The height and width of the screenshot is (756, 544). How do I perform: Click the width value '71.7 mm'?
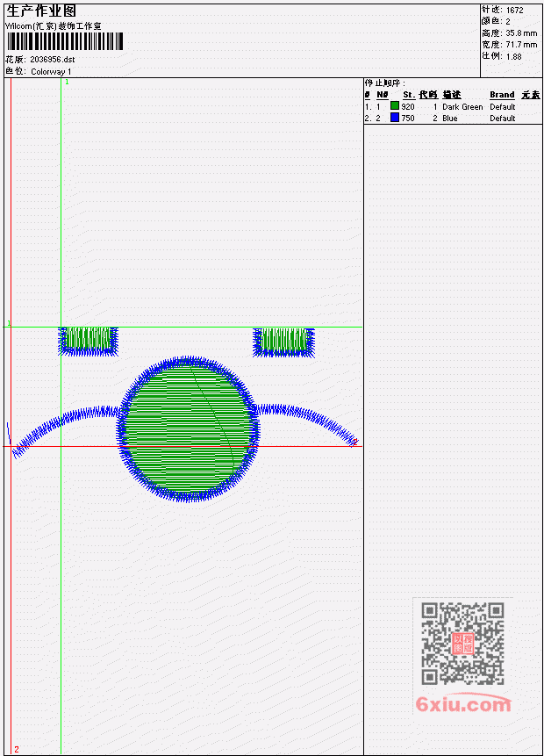point(521,45)
